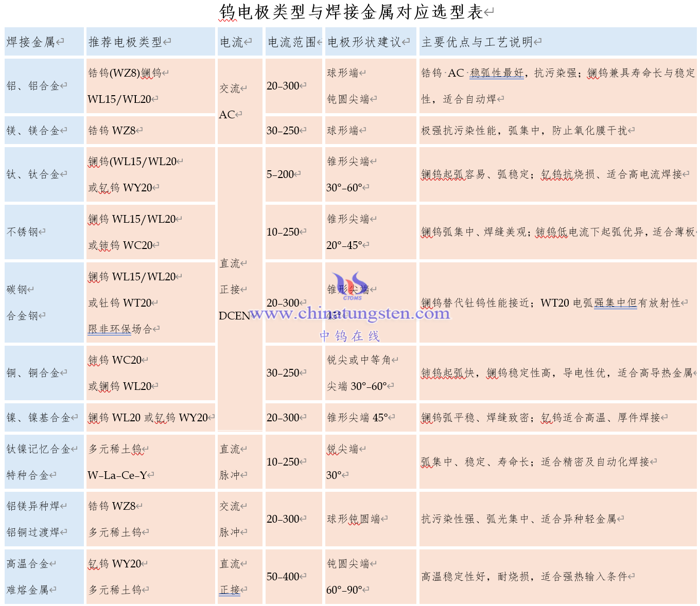Select the 焊接金属 header cell
The image size is (700, 606).
[31, 42]
